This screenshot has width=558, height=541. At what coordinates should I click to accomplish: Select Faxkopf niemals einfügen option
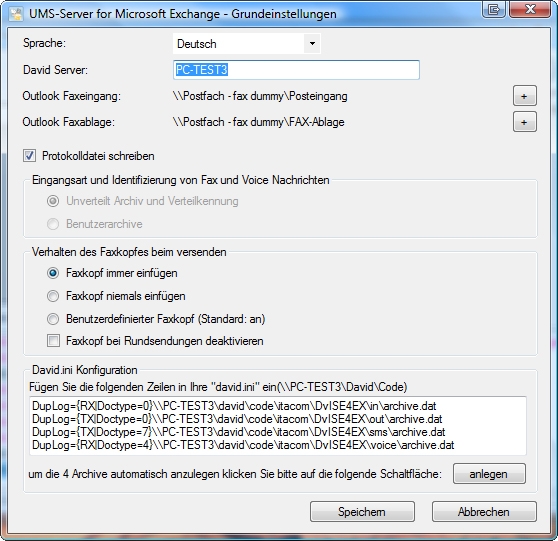coord(53,296)
